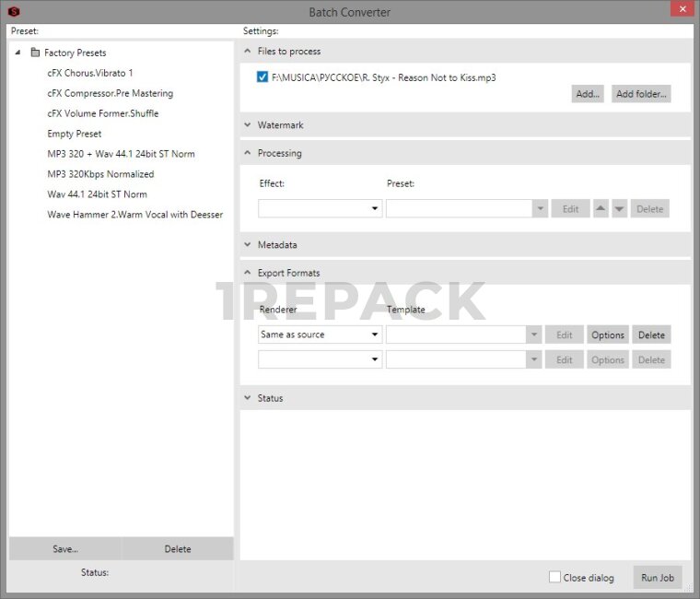The width and height of the screenshot is (700, 599).
Task: Click Options for the first export format
Action: point(608,335)
